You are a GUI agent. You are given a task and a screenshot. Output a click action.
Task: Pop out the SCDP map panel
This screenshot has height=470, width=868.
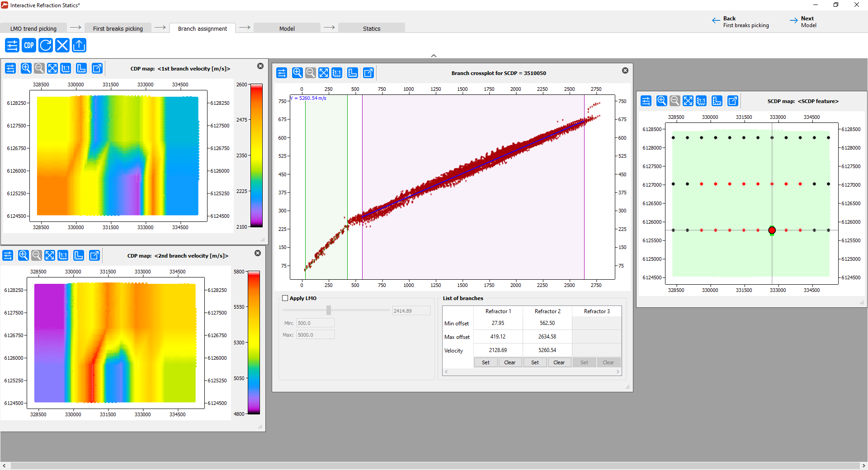732,101
